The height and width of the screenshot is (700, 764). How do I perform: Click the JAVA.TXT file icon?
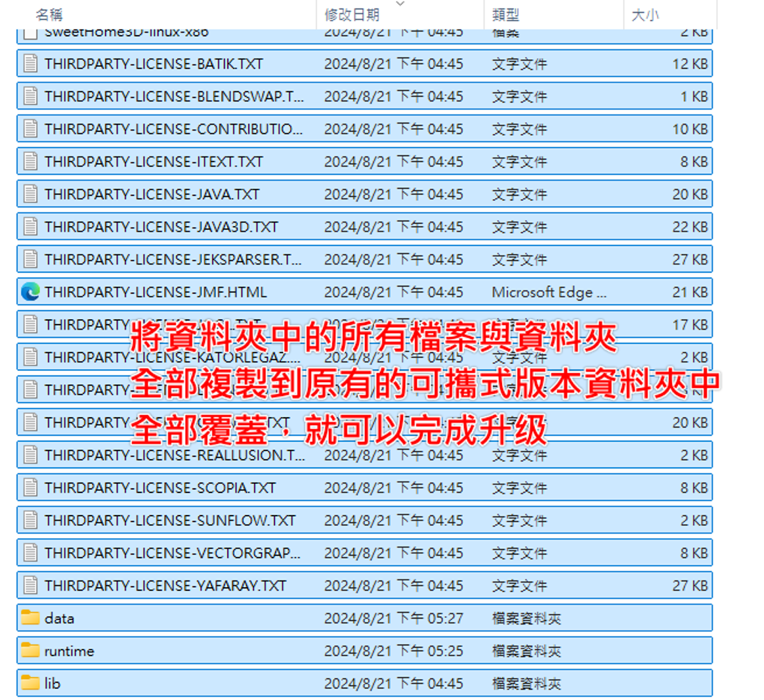click(31, 194)
